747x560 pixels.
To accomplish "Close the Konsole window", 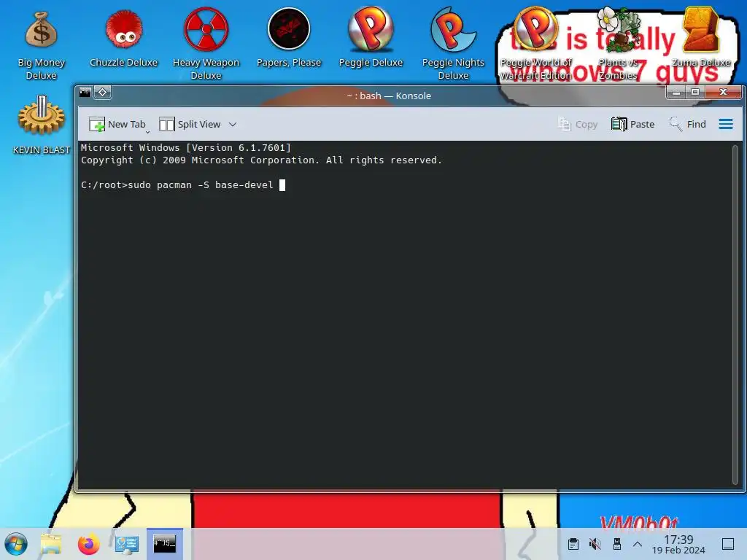I will click(x=723, y=92).
